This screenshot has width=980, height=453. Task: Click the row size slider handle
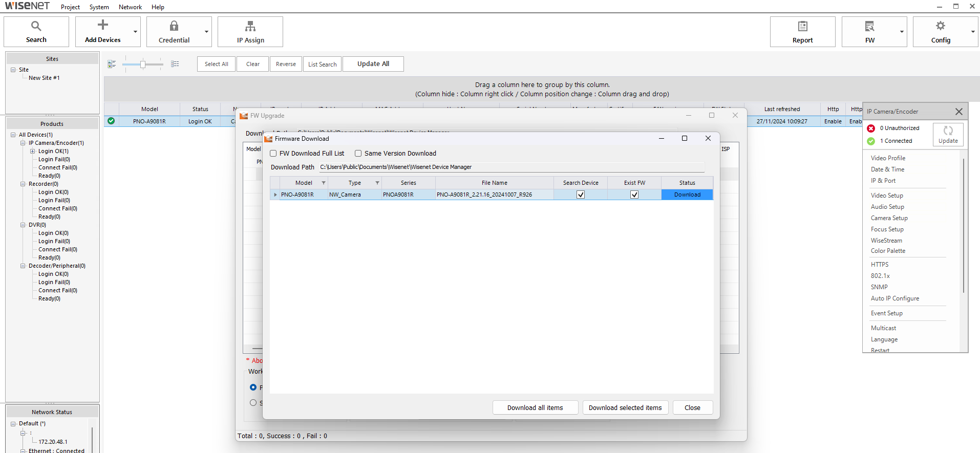(143, 64)
